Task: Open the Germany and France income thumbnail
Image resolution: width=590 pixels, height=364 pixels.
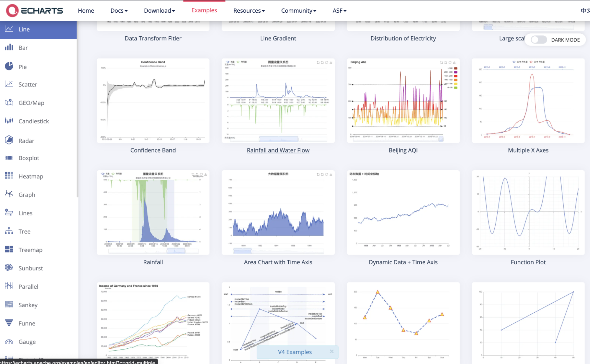Action: (153, 323)
